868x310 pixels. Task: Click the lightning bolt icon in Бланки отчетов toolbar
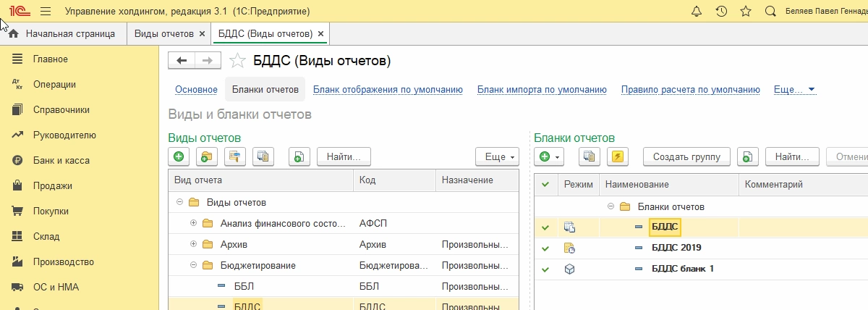coord(617,156)
